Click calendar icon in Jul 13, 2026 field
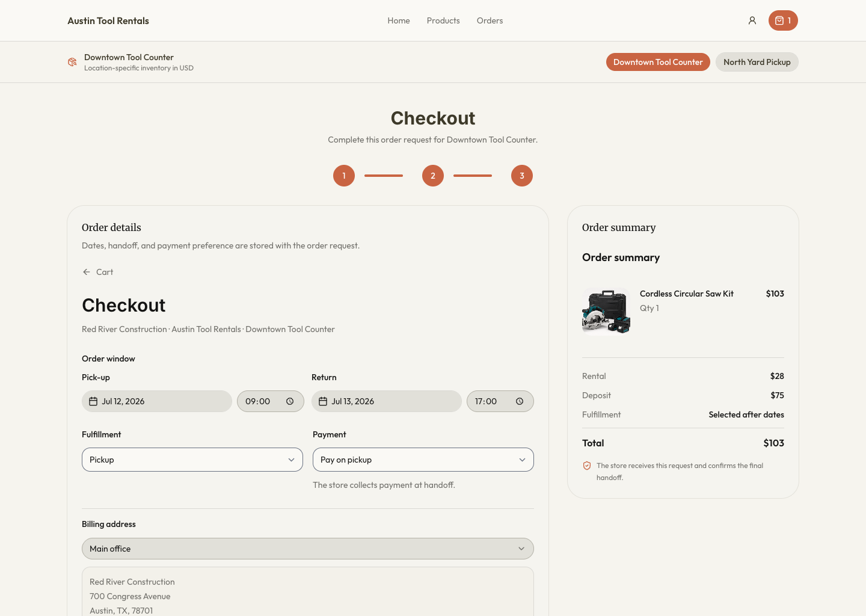Screen dimensions: 866x616 point(323,401)
